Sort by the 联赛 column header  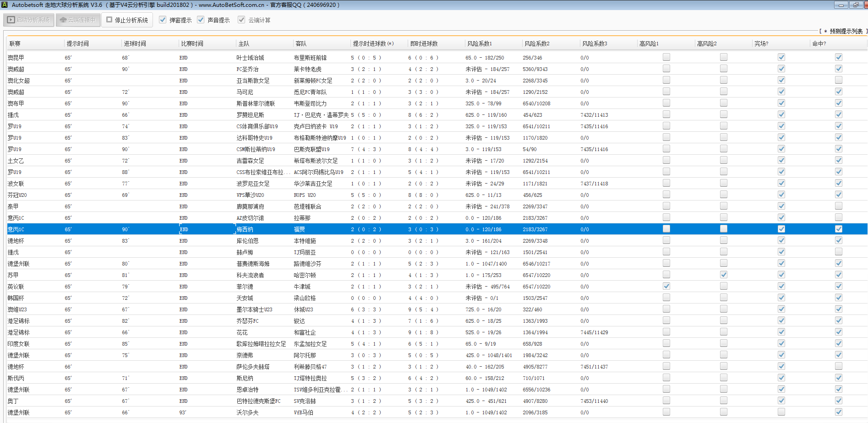(15, 43)
